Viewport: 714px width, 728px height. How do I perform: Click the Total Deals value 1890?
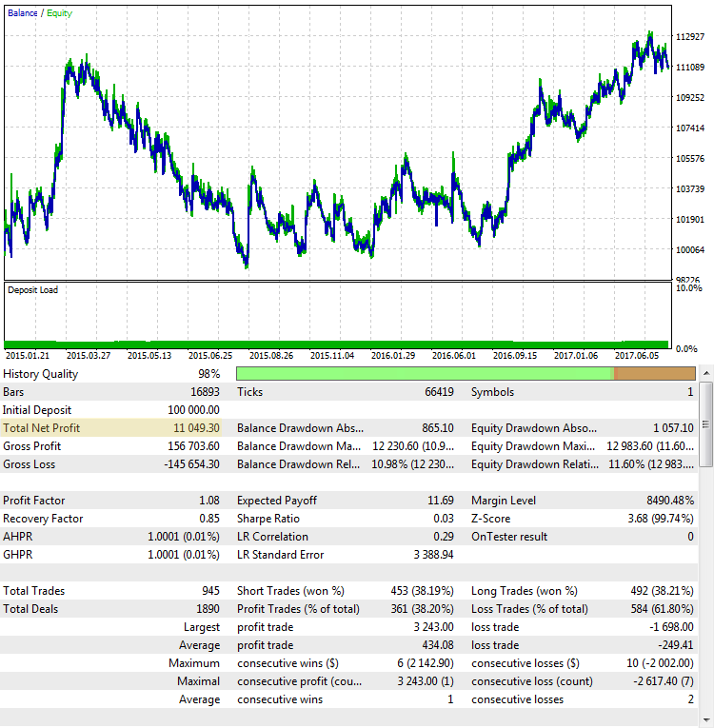pos(208,609)
